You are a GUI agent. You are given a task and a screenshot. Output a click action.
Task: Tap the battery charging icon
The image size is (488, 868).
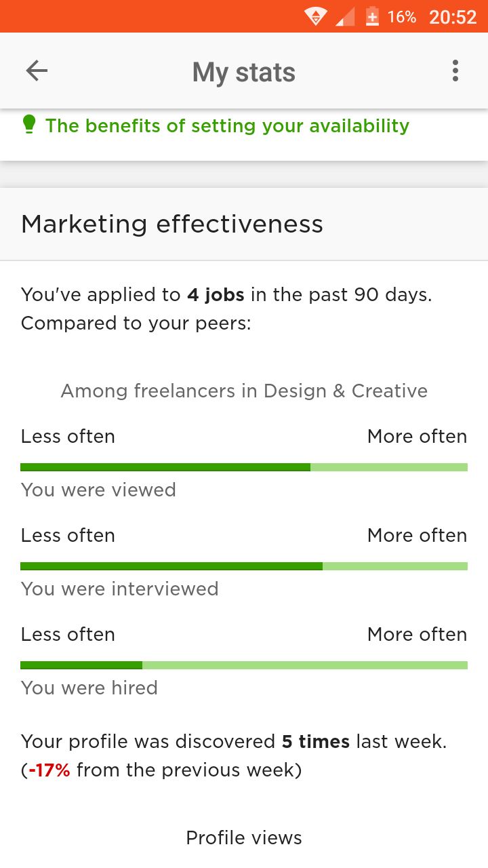pyautogui.click(x=372, y=16)
